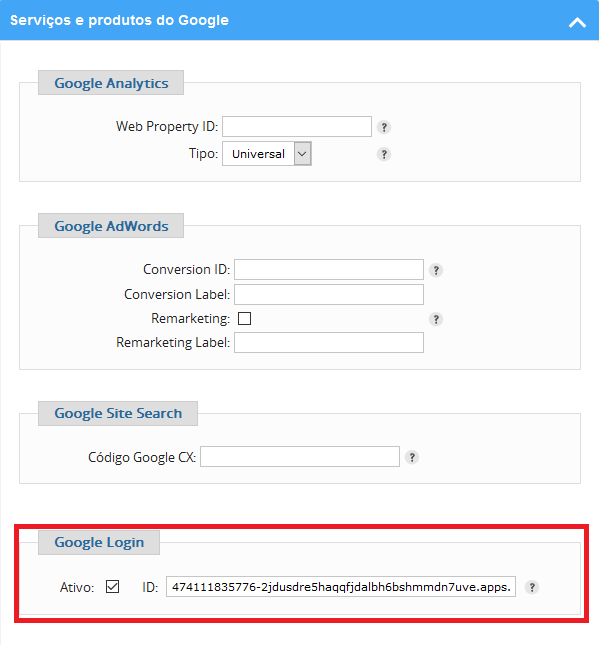Click the Código Google CX input field
The width and height of the screenshot is (599, 645).
point(300,457)
